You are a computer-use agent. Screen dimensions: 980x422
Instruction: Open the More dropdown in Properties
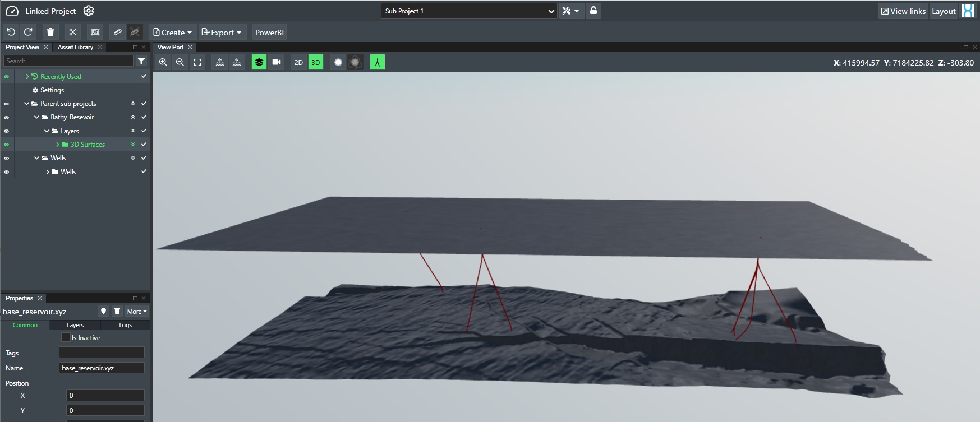coord(137,311)
